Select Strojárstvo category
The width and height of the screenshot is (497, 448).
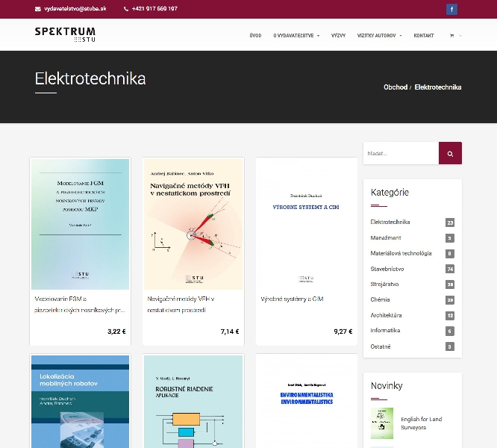pyautogui.click(x=384, y=284)
